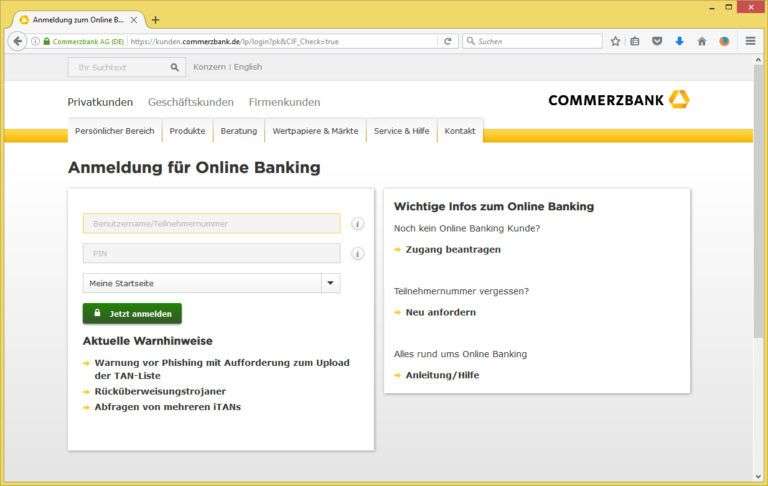Click the scrollbar up arrow
The width and height of the screenshot is (768, 486).
click(758, 59)
